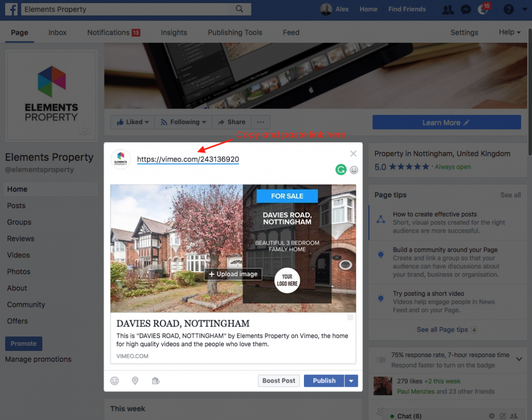The height and width of the screenshot is (420, 532).
Task: Edit the Learn More button
Action: click(x=446, y=123)
